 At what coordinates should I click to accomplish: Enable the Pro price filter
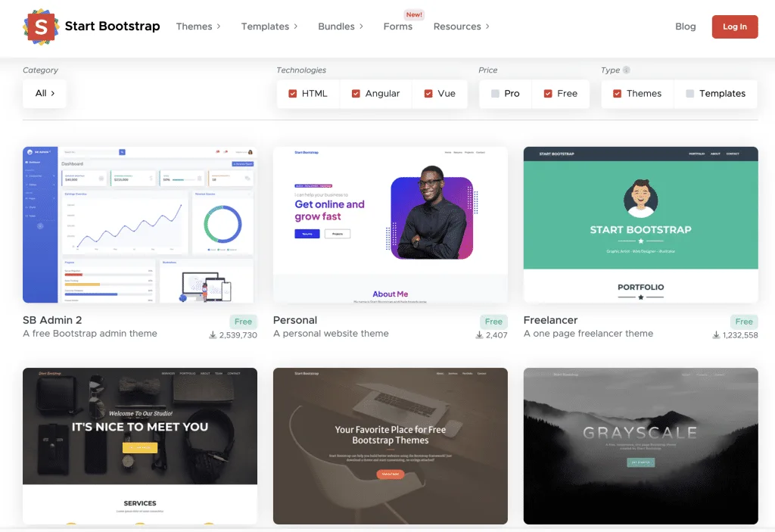495,93
